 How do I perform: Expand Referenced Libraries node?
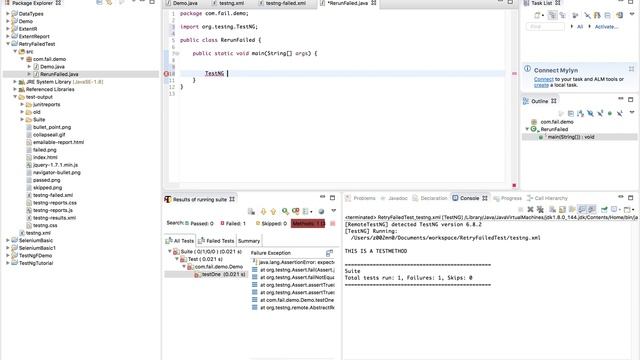15,89
